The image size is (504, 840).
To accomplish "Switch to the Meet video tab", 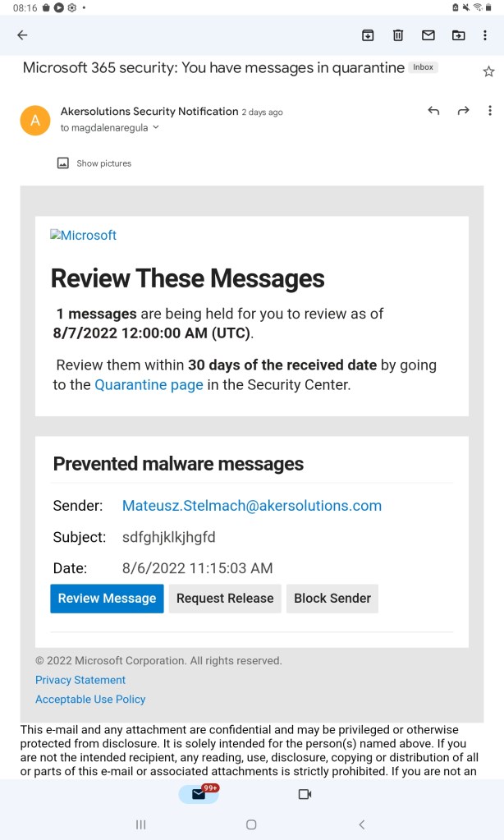I will pyautogui.click(x=305, y=795).
